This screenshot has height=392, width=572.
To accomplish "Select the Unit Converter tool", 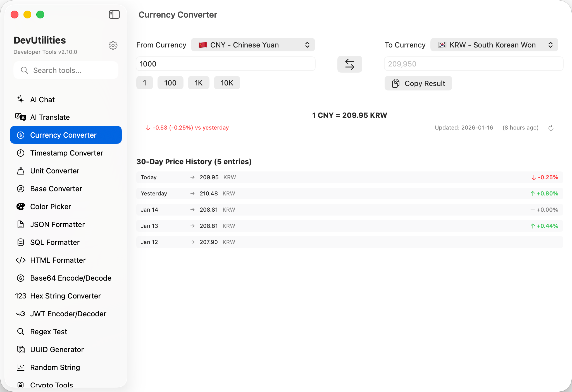I will [54, 171].
